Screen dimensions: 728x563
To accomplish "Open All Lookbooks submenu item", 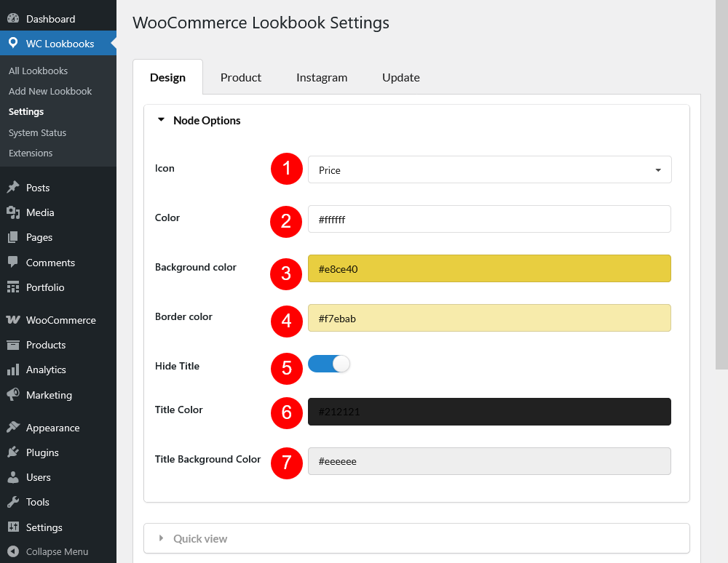I will [38, 71].
